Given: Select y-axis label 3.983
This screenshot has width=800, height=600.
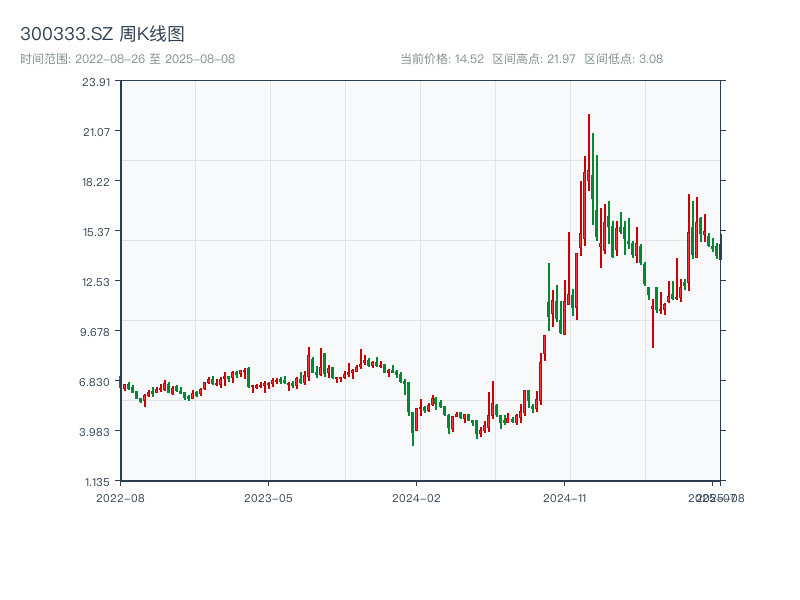Looking at the screenshot, I should pyautogui.click(x=94, y=432).
